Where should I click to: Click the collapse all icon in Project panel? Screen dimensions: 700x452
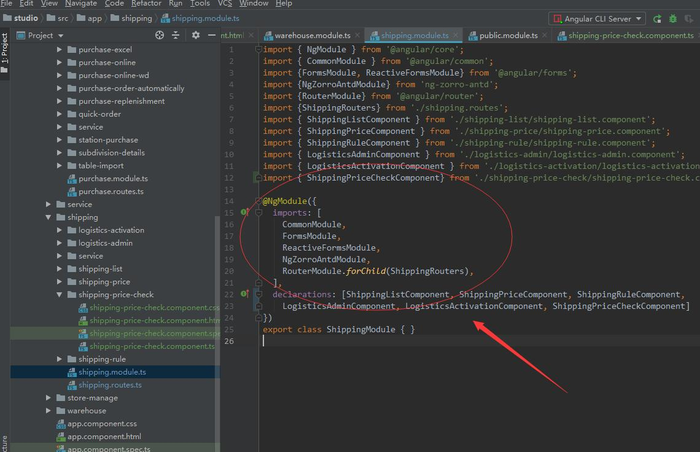pyautogui.click(x=175, y=35)
